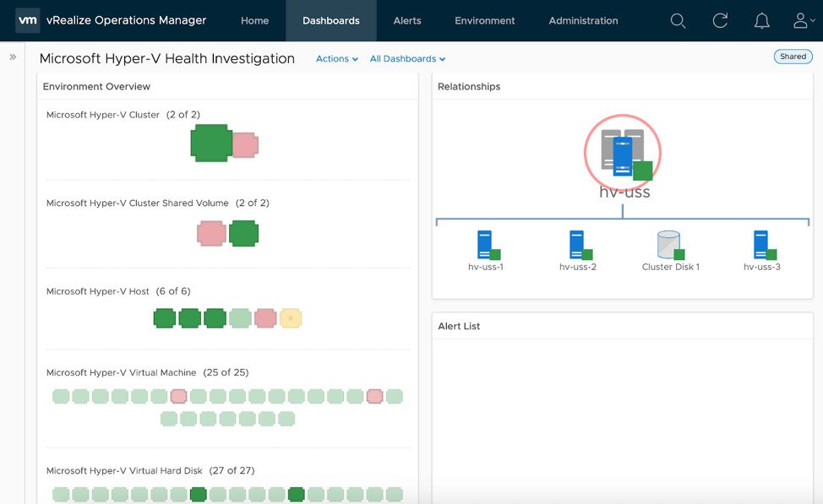Click Microsoft Hyper-V Cluster Shared Volume label
This screenshot has width=823, height=504.
point(138,203)
